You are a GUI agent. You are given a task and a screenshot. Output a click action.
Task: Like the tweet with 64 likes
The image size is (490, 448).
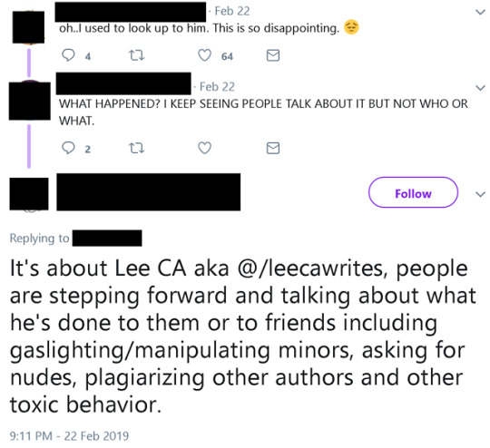point(205,55)
